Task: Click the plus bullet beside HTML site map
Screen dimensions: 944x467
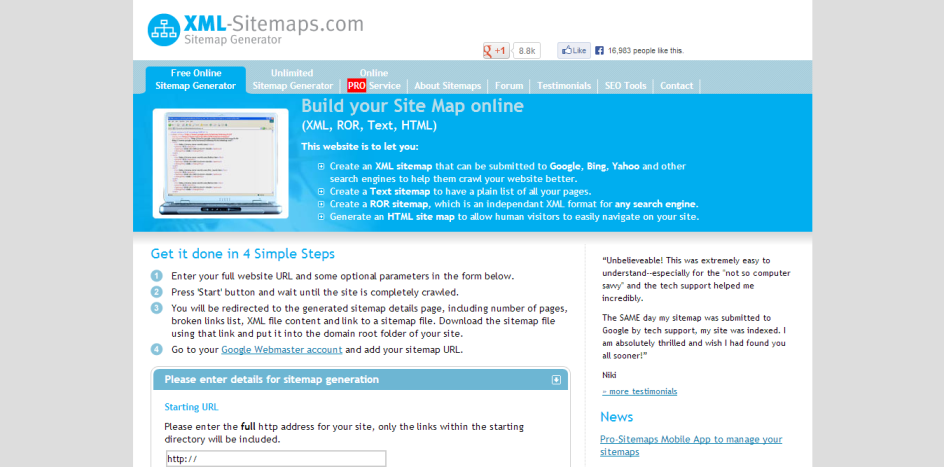Action: click(321, 217)
